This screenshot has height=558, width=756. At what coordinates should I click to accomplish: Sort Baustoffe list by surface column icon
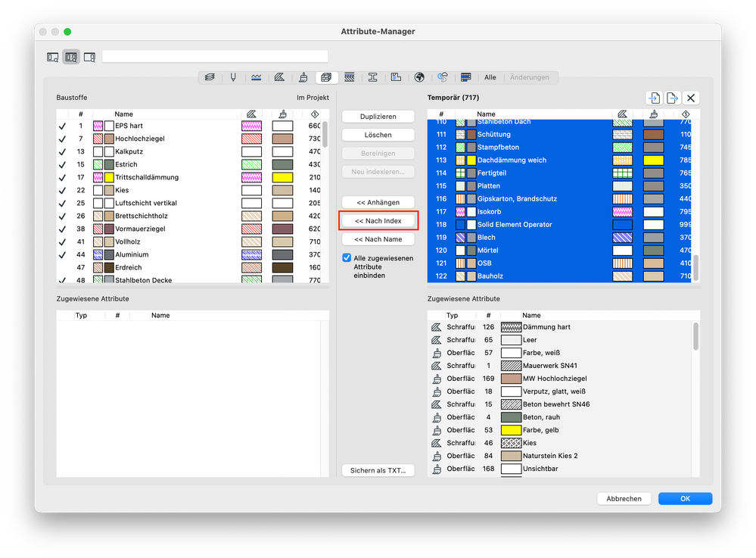click(x=282, y=114)
